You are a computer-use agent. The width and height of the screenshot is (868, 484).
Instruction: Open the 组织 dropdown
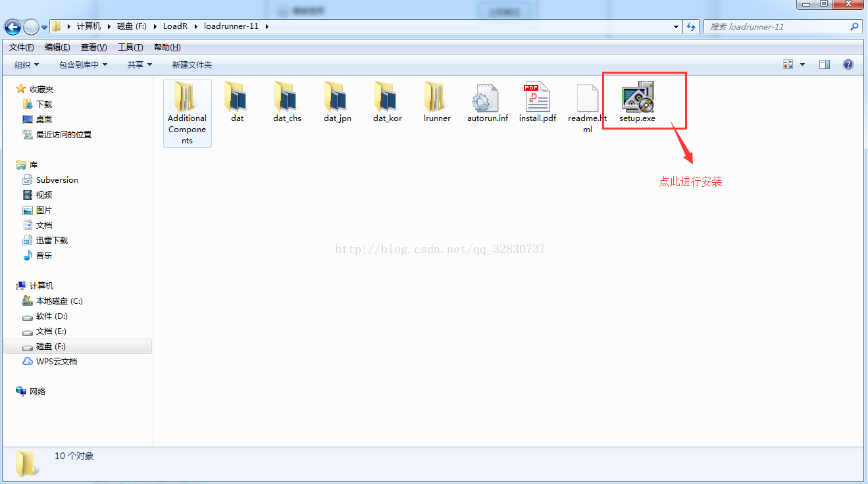click(27, 64)
